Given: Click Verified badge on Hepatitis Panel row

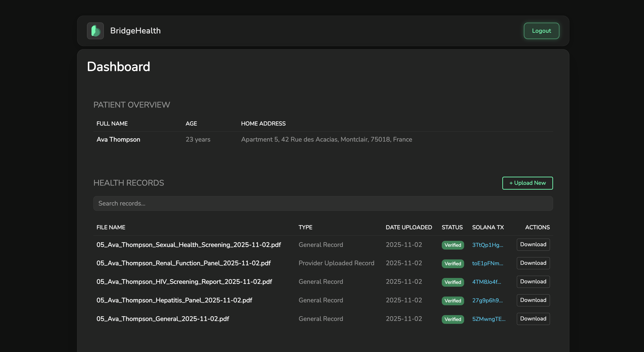Looking at the screenshot, I should coord(452,301).
